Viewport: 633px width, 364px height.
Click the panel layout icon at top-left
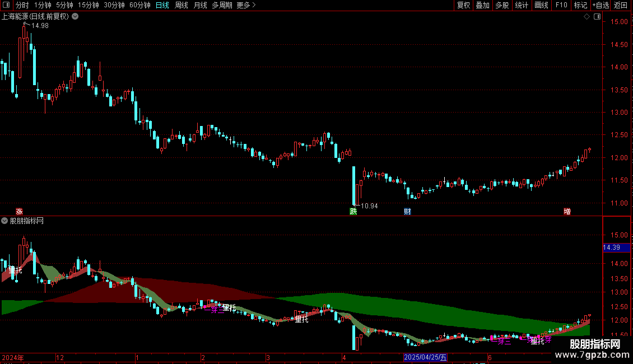[x=6, y=5]
